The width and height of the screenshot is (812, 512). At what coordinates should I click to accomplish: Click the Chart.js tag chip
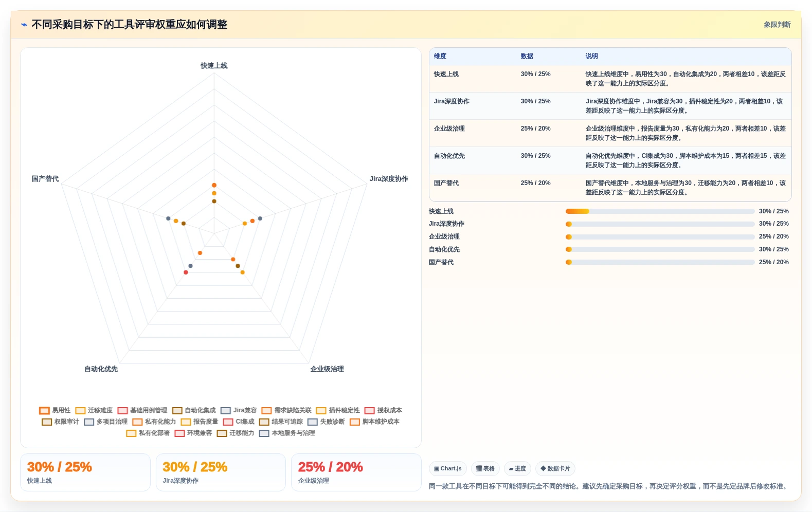click(x=447, y=468)
